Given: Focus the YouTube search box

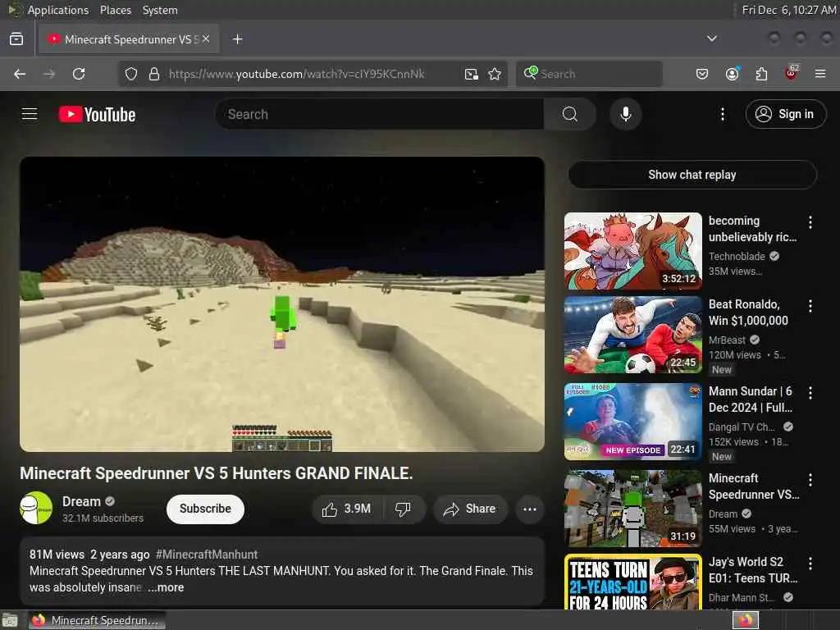Looking at the screenshot, I should (380, 114).
